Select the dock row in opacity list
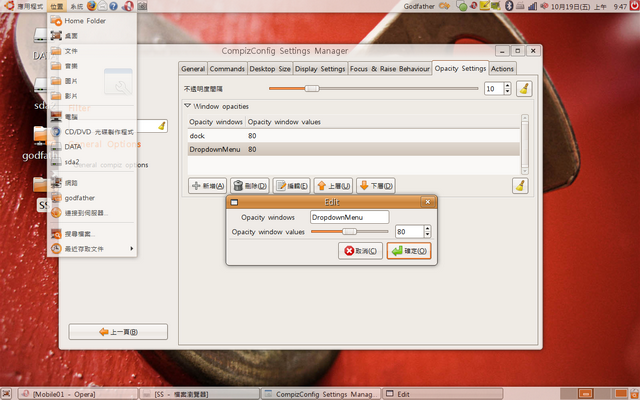The image size is (640, 400). click(353, 136)
